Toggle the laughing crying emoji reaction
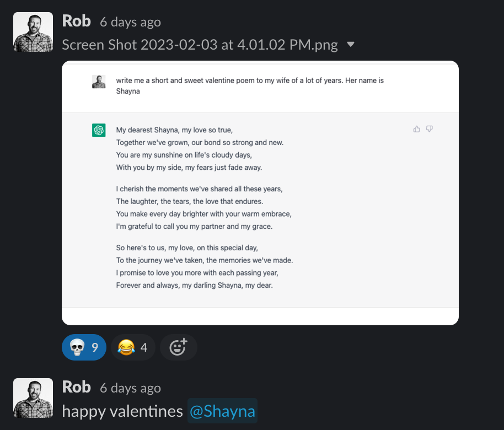 click(x=133, y=347)
